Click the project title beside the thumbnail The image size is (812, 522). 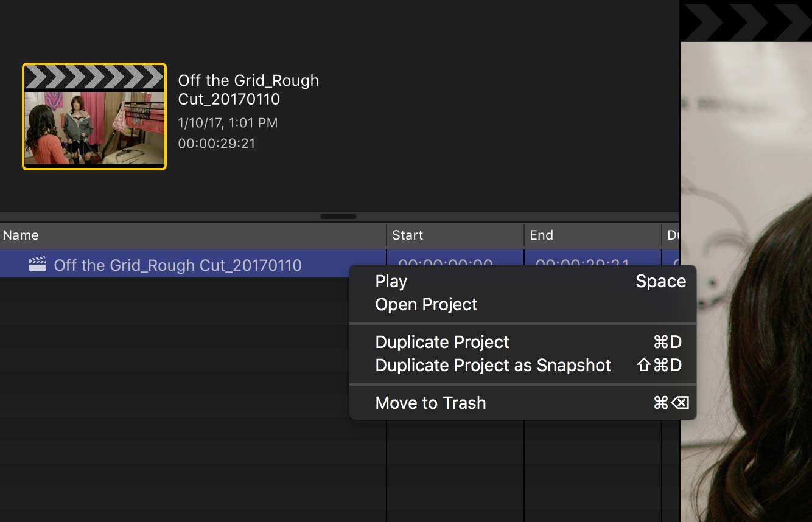coord(248,89)
